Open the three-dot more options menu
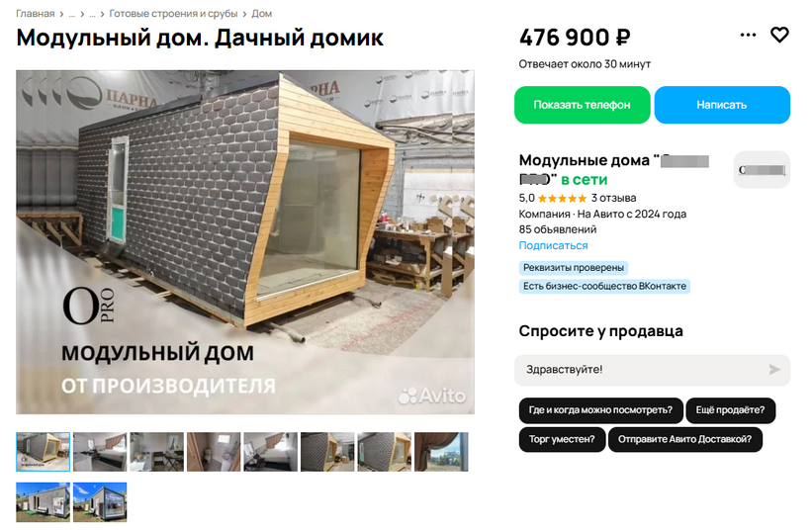 [748, 35]
